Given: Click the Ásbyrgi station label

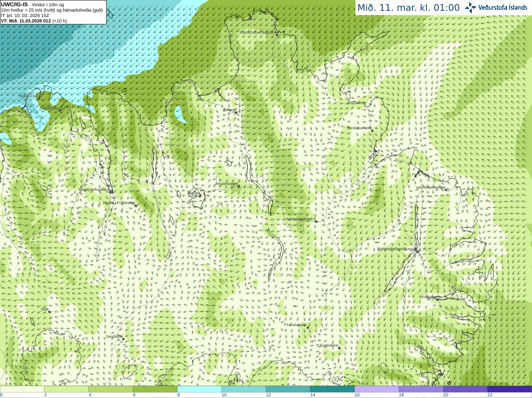Looking at the screenshot, I should point(229,110).
